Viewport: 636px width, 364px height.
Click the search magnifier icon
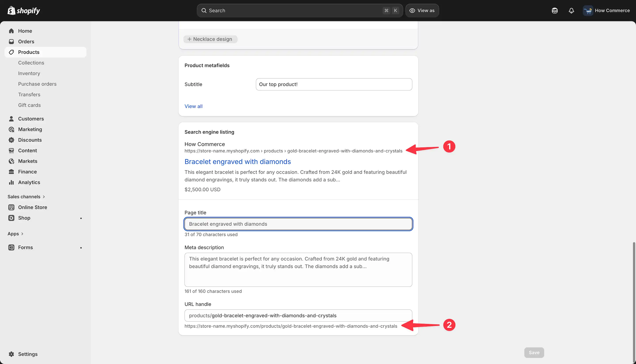pyautogui.click(x=204, y=11)
